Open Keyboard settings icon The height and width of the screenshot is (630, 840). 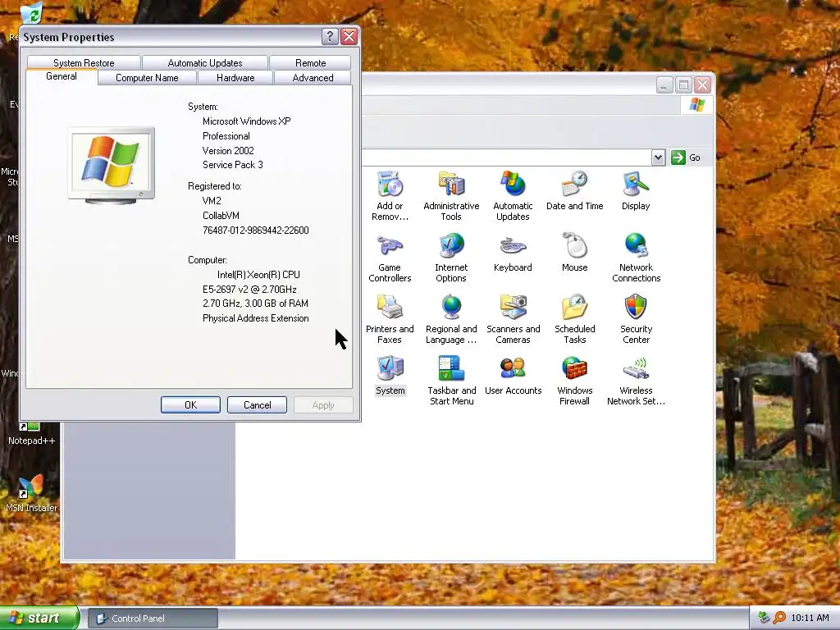pyautogui.click(x=513, y=253)
